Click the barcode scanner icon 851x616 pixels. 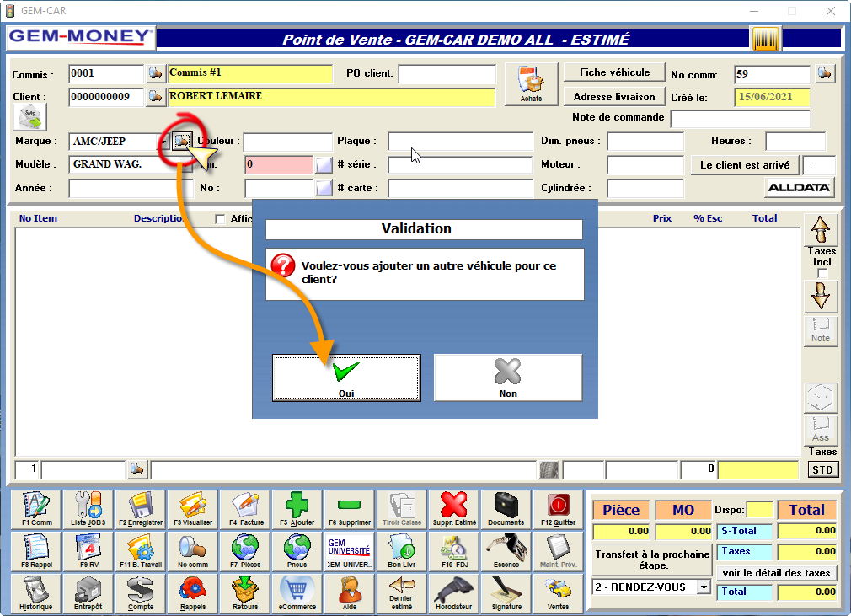[766, 39]
